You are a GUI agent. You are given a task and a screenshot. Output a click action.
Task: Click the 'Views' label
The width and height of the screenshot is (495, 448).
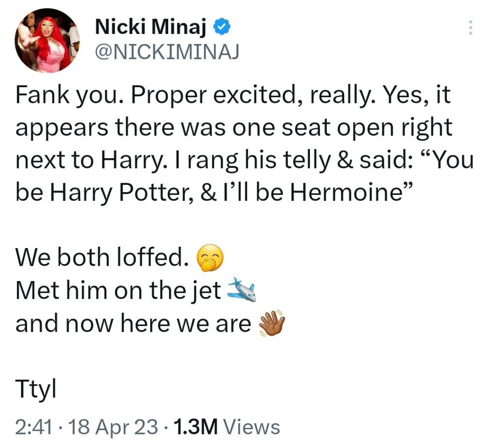[x=253, y=426]
